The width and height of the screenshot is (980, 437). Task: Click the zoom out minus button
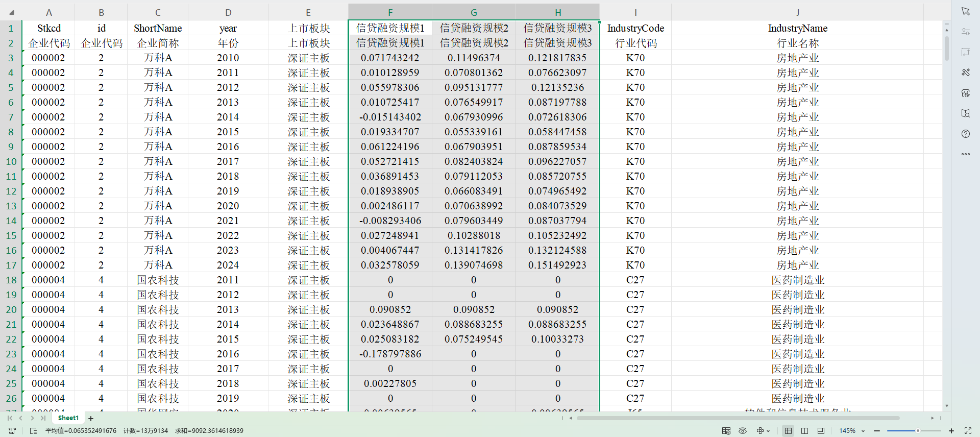coord(877,431)
